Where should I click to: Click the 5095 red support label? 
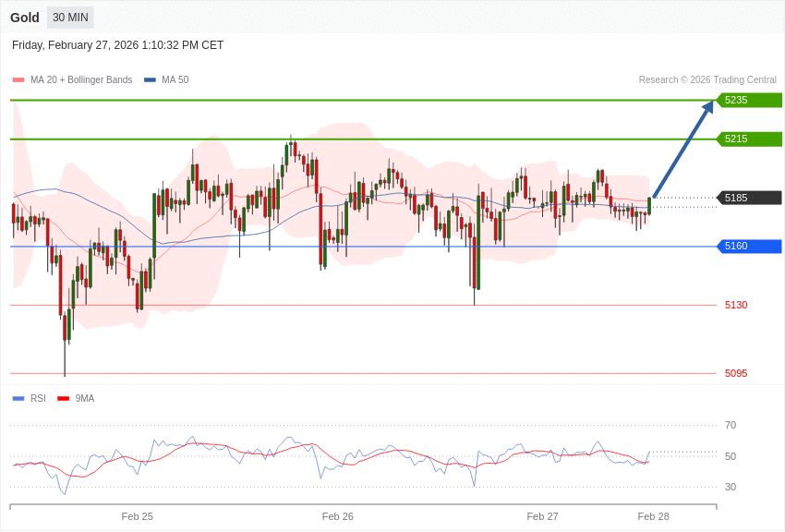coord(736,373)
